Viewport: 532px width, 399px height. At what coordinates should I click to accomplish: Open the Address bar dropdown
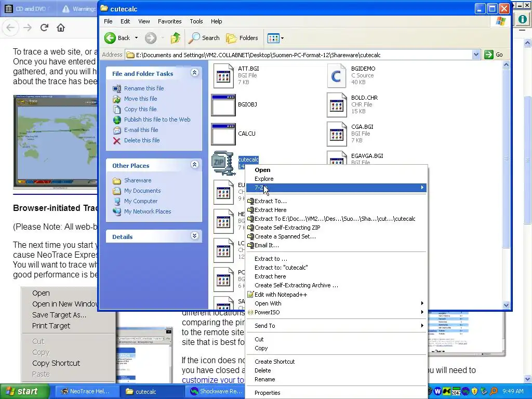pos(476,55)
